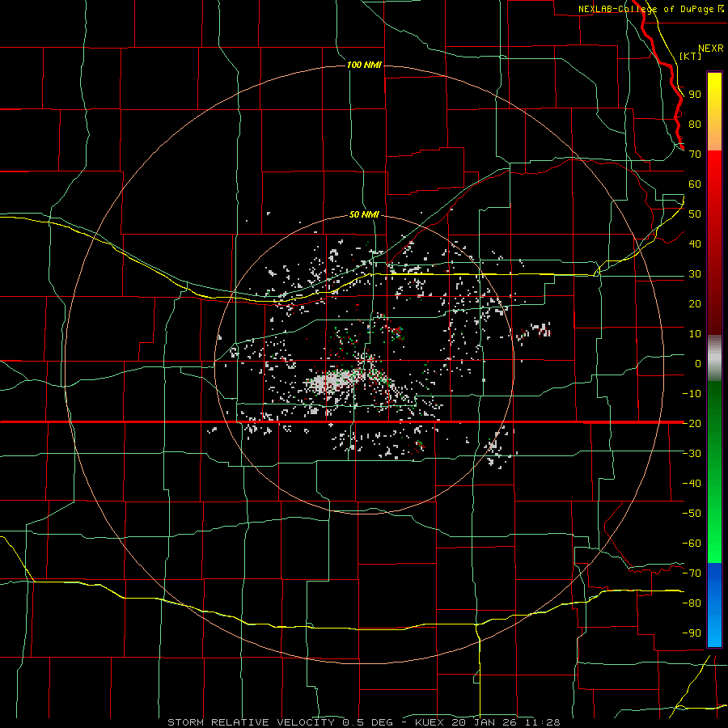Click the -10 value on velocity scale
The image size is (728, 728).
tap(692, 394)
